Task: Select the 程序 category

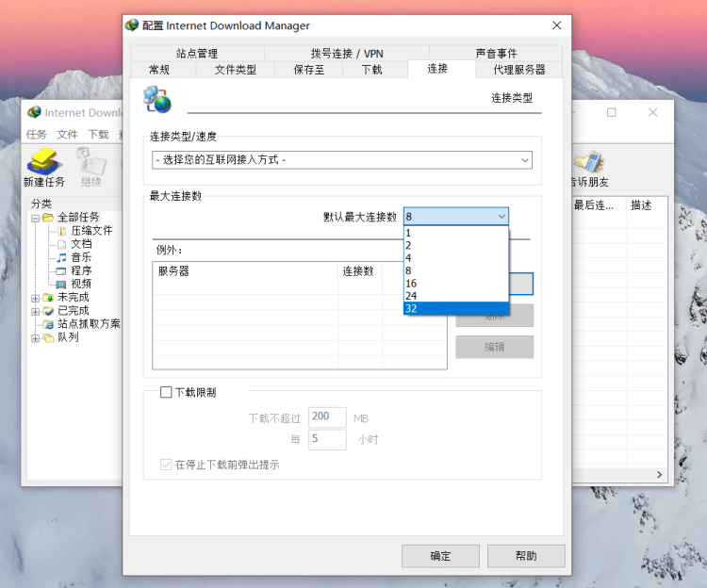Action: point(81,270)
